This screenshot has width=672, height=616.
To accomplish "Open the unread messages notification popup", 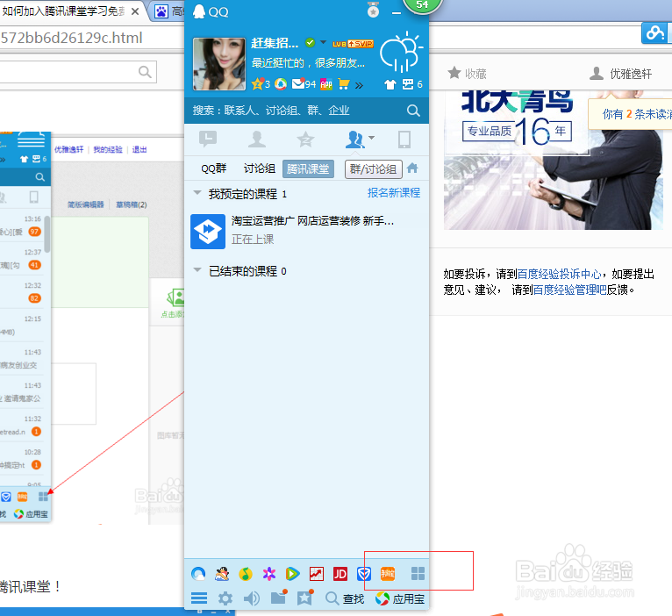I will (630, 114).
